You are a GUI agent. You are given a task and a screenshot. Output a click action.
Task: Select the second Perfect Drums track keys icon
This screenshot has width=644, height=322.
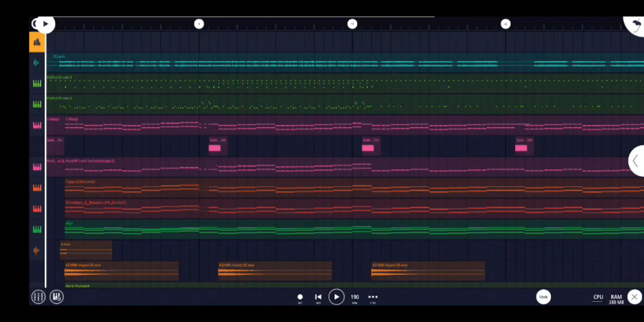coord(37,105)
